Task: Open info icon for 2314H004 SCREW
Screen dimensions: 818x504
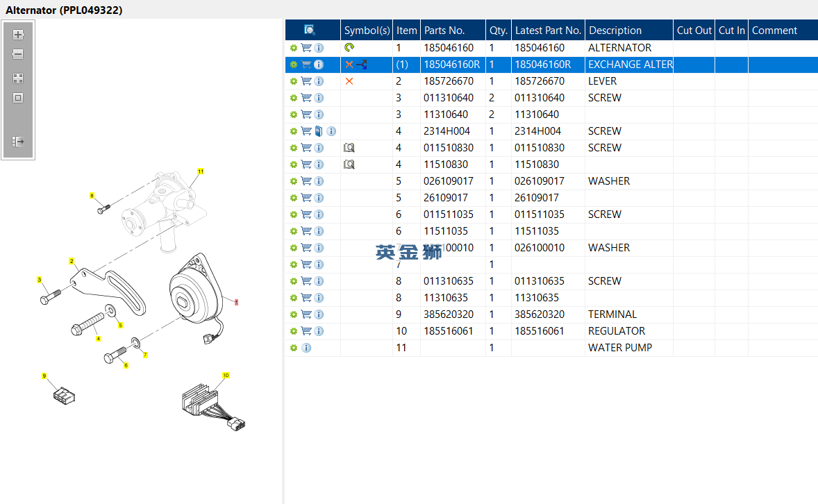Action: click(x=331, y=131)
